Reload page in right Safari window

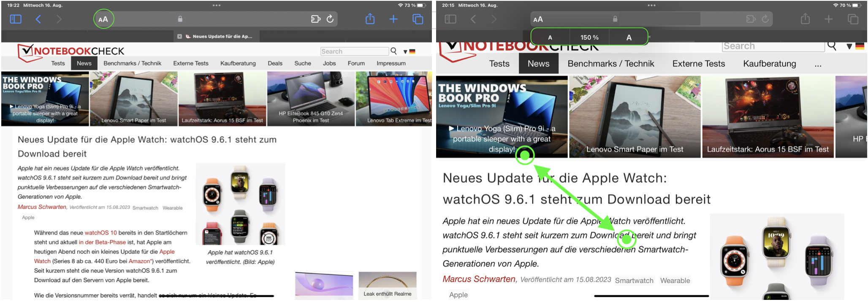pyautogui.click(x=765, y=19)
